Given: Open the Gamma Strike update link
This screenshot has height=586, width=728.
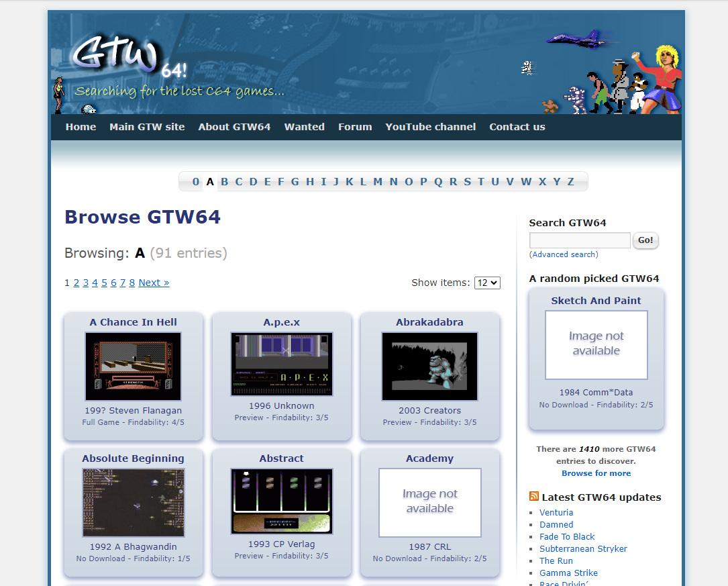Looking at the screenshot, I should pyautogui.click(x=569, y=573).
